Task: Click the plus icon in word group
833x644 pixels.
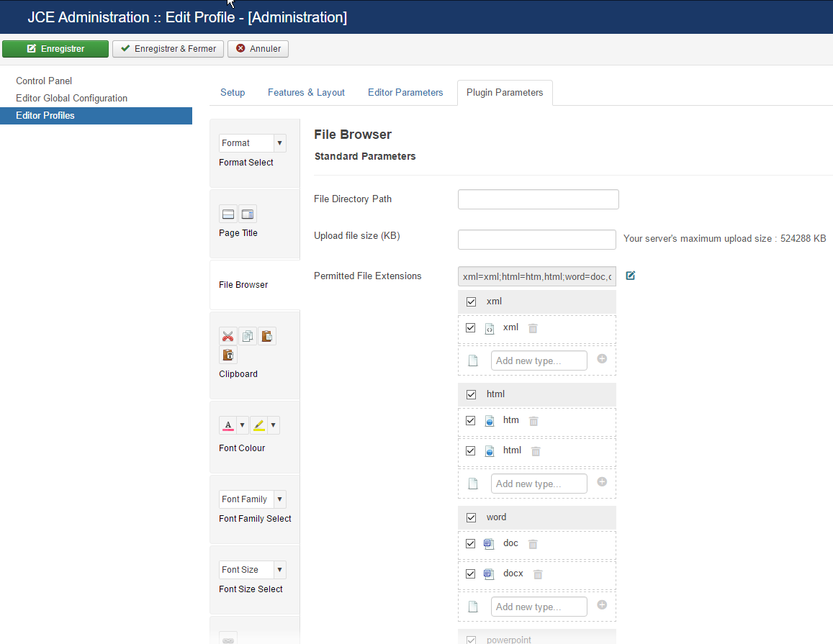Action: tap(602, 604)
